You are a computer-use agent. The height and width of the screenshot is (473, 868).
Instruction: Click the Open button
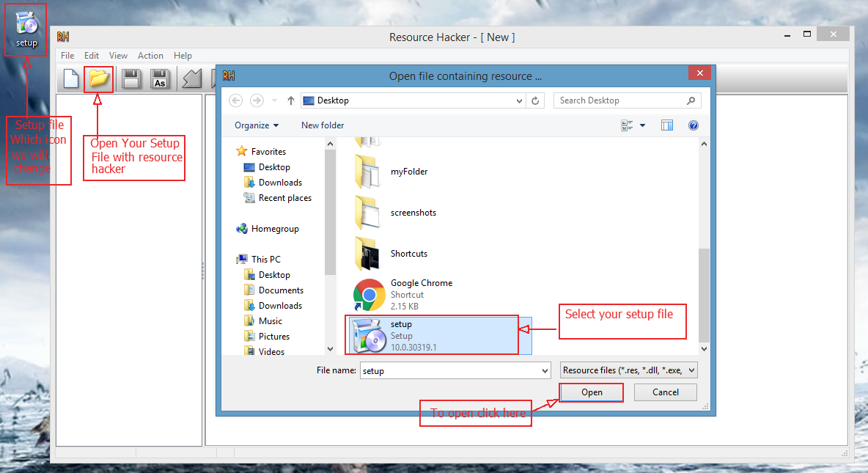[x=591, y=392]
